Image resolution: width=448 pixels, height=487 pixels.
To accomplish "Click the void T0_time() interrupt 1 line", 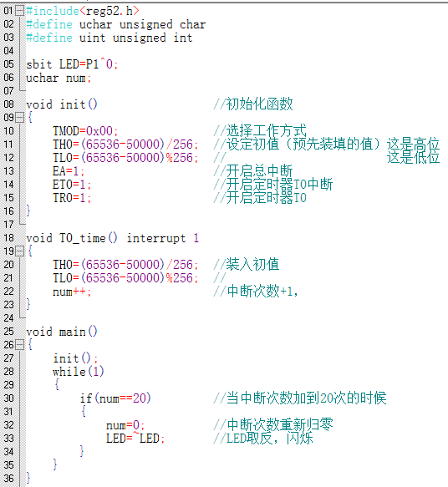I will 113,238.
